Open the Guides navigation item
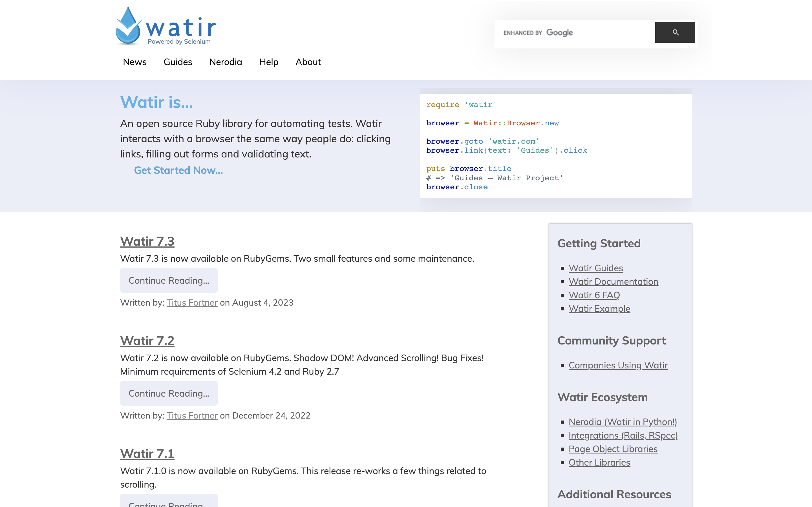 pos(178,62)
